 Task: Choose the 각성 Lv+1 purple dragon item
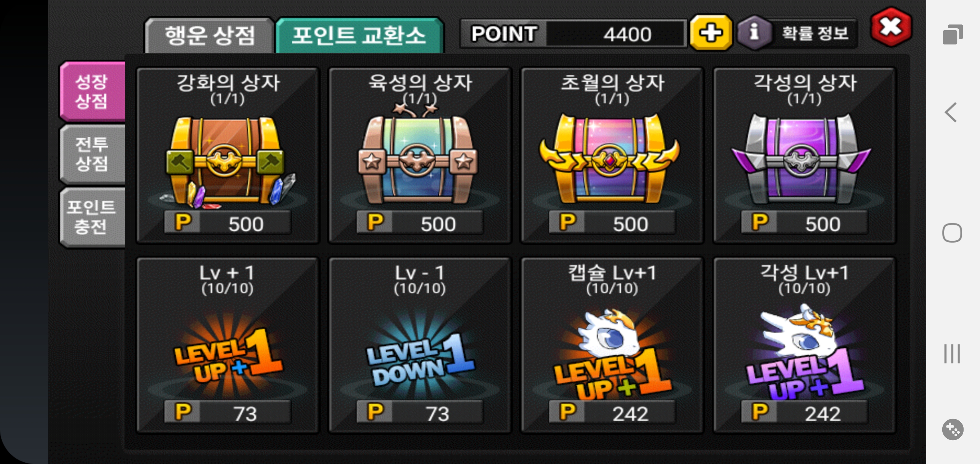click(804, 345)
